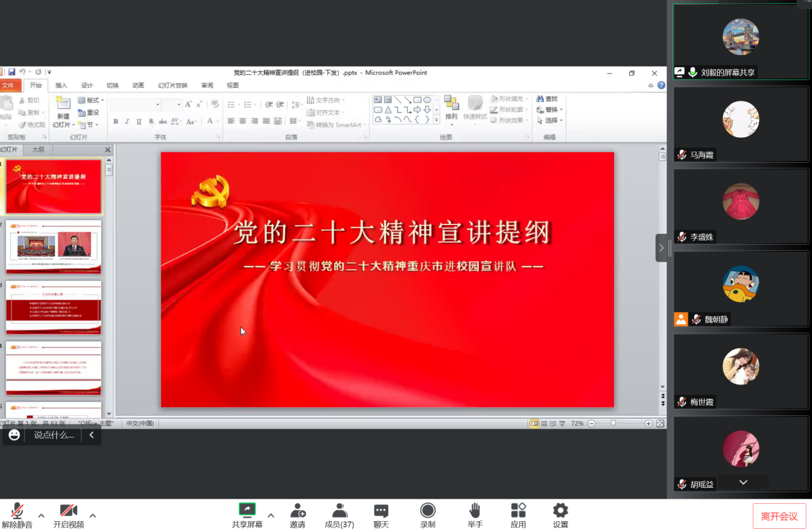The image size is (812, 532).
Task: Click the Save icon in quick access toolbar
Action: pos(12,72)
